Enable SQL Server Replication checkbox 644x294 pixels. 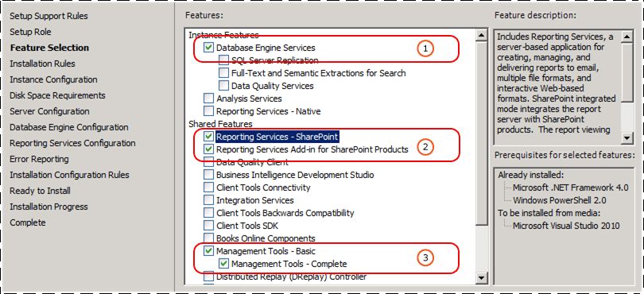223,60
